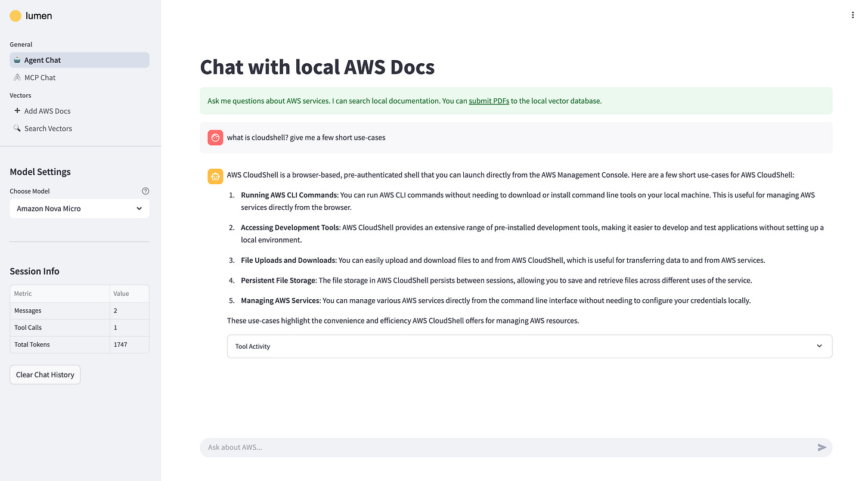Click the Messages row label
868x481 pixels.
click(28, 311)
